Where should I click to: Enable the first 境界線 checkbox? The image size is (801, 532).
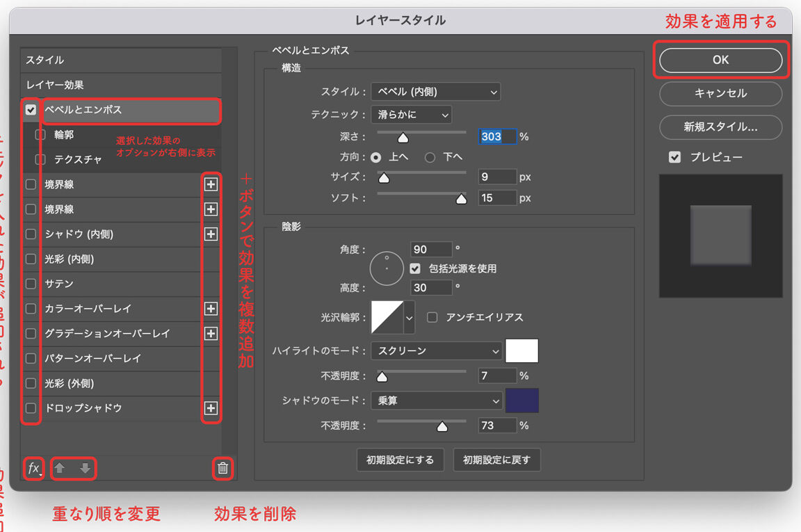point(31,184)
